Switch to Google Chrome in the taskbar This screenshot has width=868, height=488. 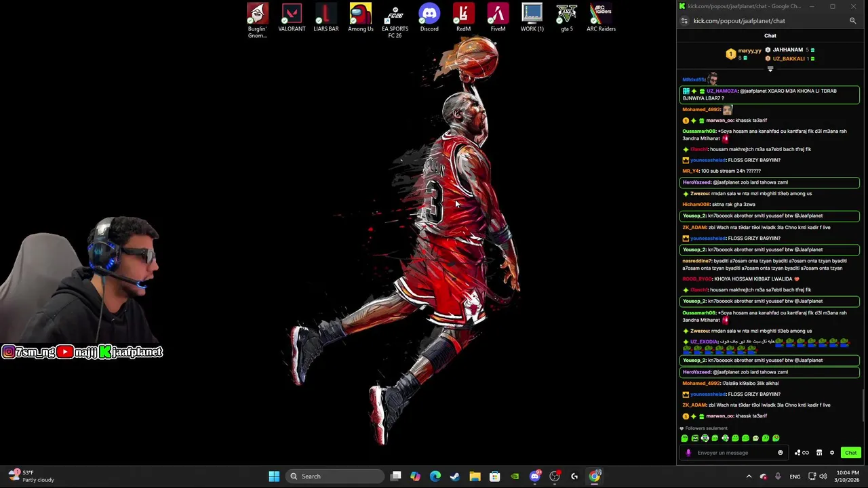(x=595, y=476)
